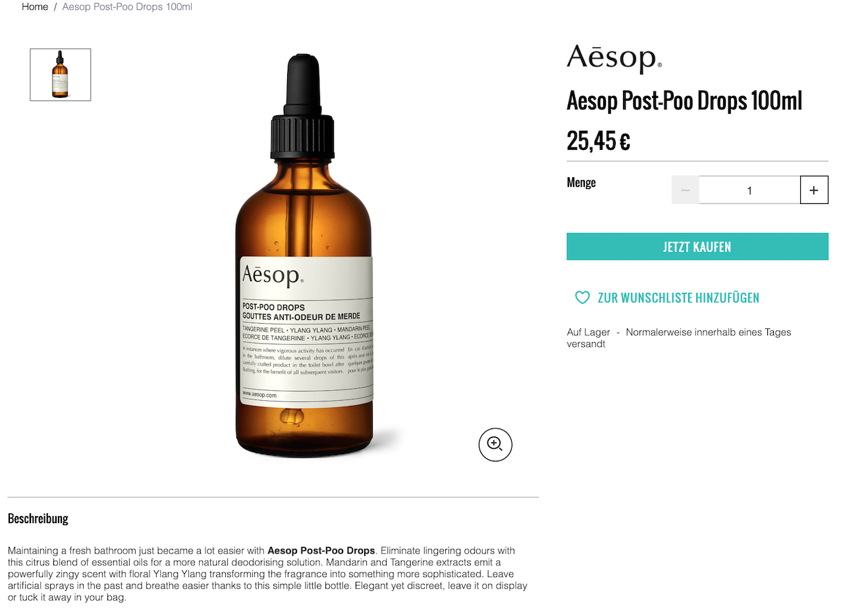This screenshot has width=843, height=616.
Task: Increase quantity with the plus button
Action: tap(814, 190)
